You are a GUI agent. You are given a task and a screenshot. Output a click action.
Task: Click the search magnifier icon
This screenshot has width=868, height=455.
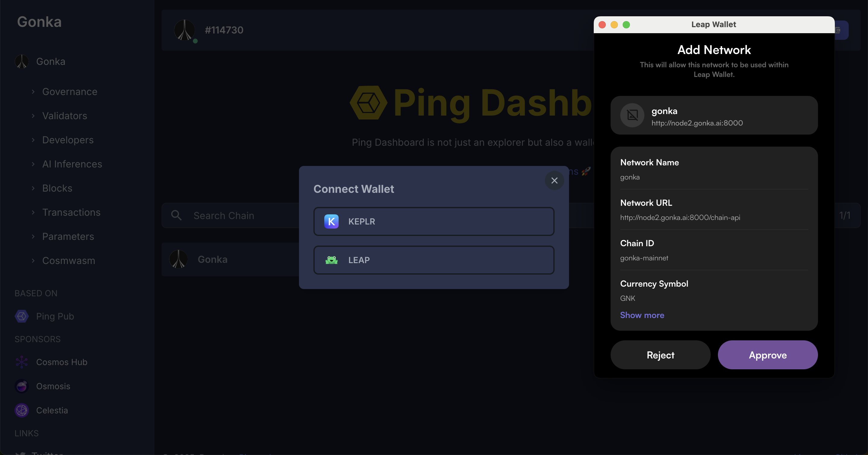pos(176,215)
